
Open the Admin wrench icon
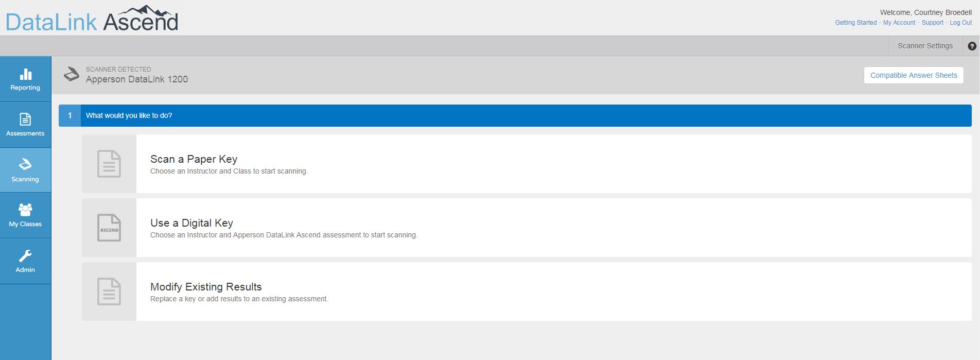click(25, 256)
